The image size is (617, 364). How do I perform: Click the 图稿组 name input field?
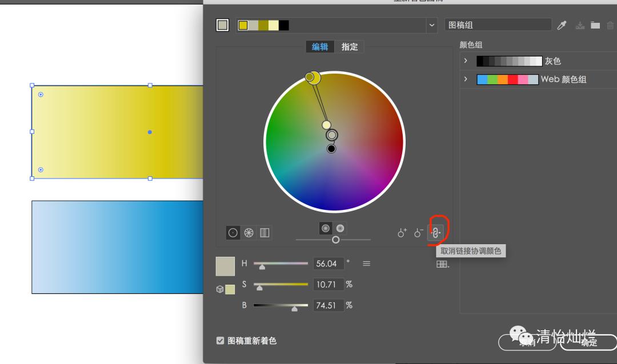(497, 25)
